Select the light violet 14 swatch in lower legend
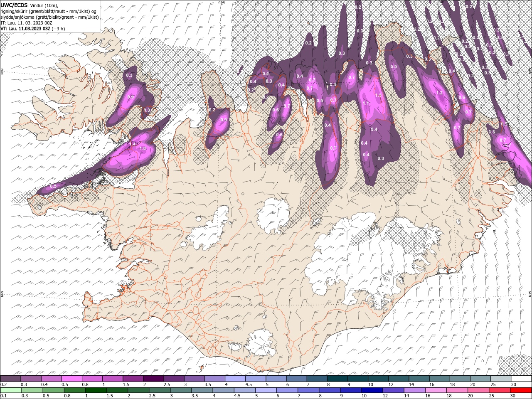Image resolution: width=532 pixels, height=399 pixels. click(x=414, y=390)
